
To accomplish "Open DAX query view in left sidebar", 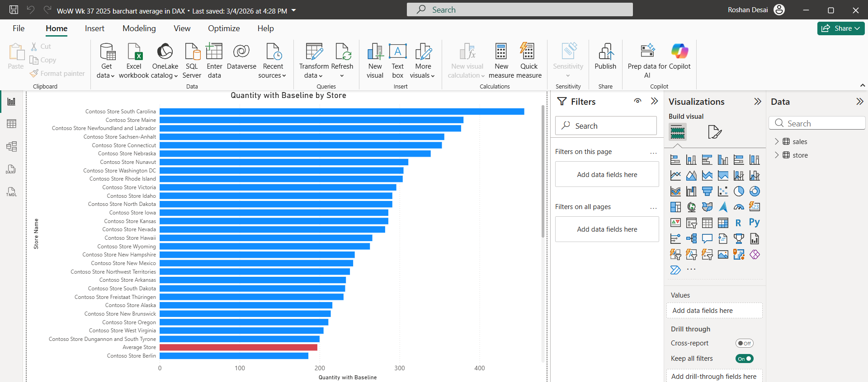I will (11, 169).
